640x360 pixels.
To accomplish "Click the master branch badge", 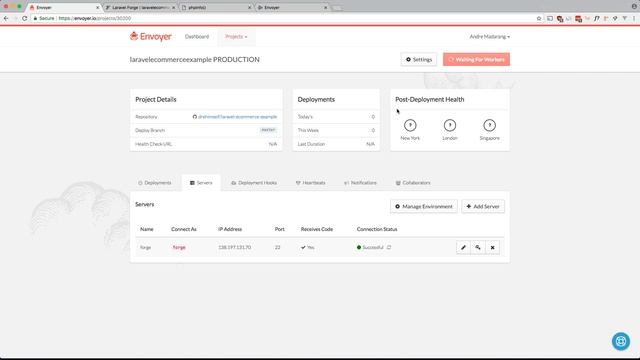I will point(268,130).
